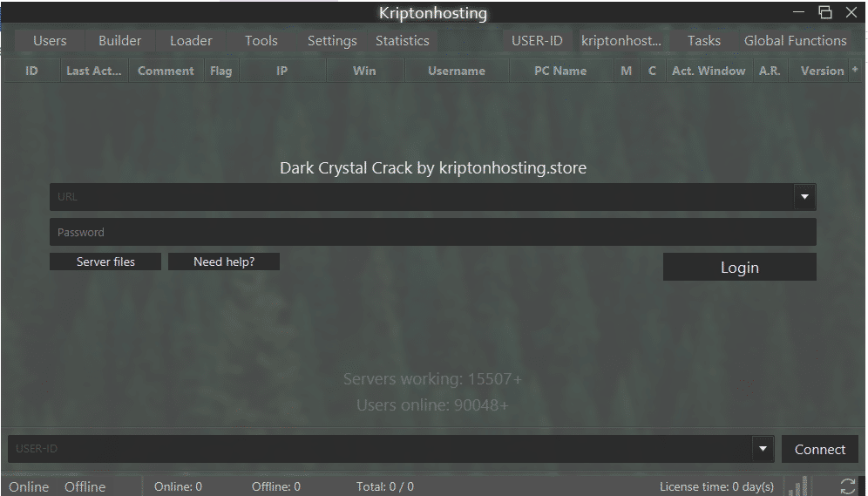This screenshot has height=496, width=868.
Task: Click the Connect button
Action: (x=820, y=449)
